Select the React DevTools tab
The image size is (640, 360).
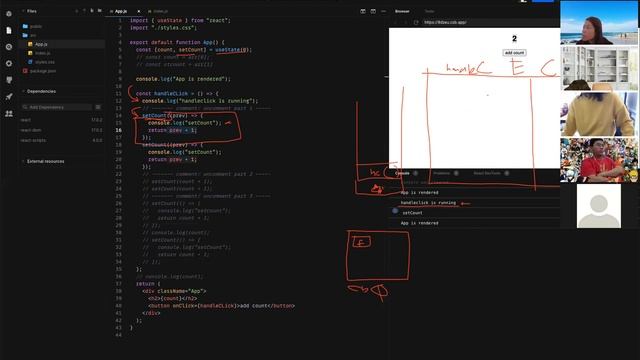[487, 173]
